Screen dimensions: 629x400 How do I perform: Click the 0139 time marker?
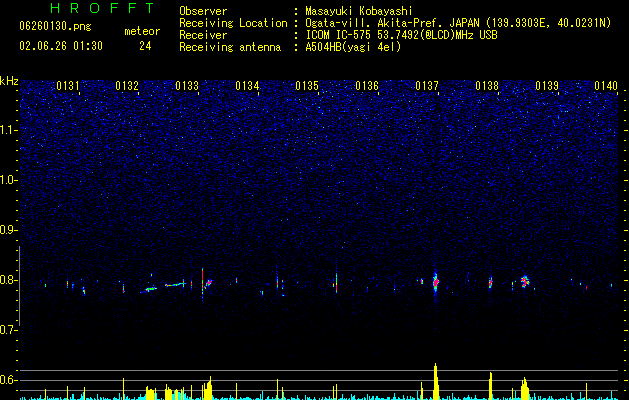(547, 86)
